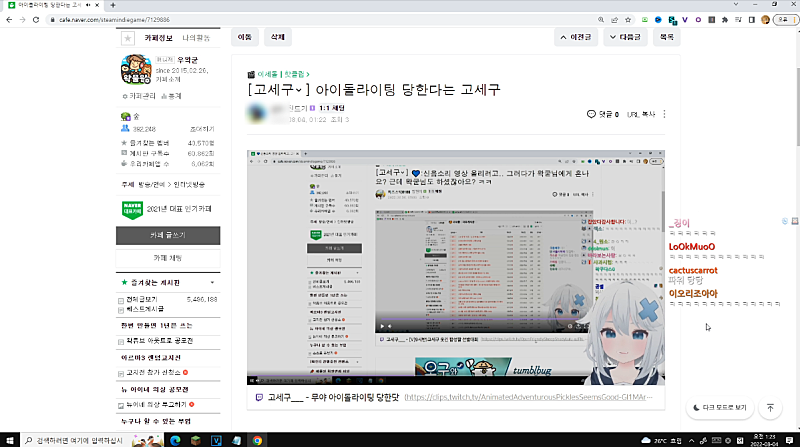Click the 카페 글쓰기 button
800x447 pixels.
click(167, 236)
